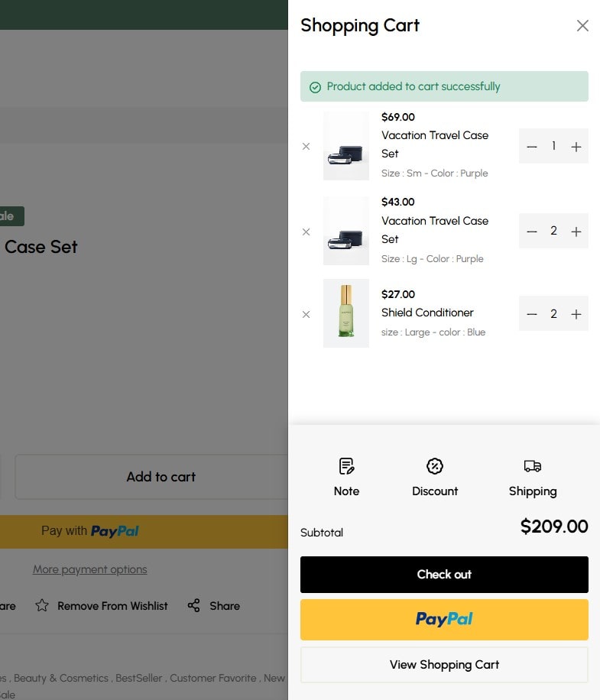This screenshot has width=600, height=700.
Task: Increase Shield Conditioner quantity
Action: (x=576, y=314)
